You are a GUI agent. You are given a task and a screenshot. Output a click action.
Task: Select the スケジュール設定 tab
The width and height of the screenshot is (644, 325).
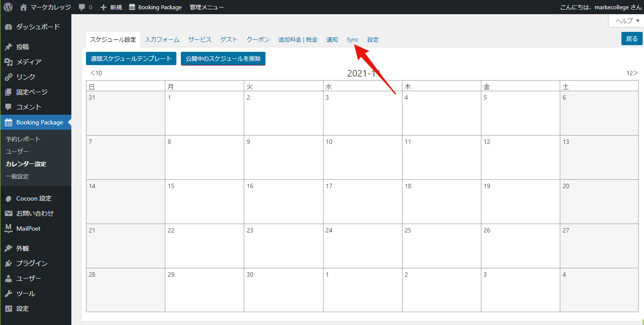[x=113, y=39]
